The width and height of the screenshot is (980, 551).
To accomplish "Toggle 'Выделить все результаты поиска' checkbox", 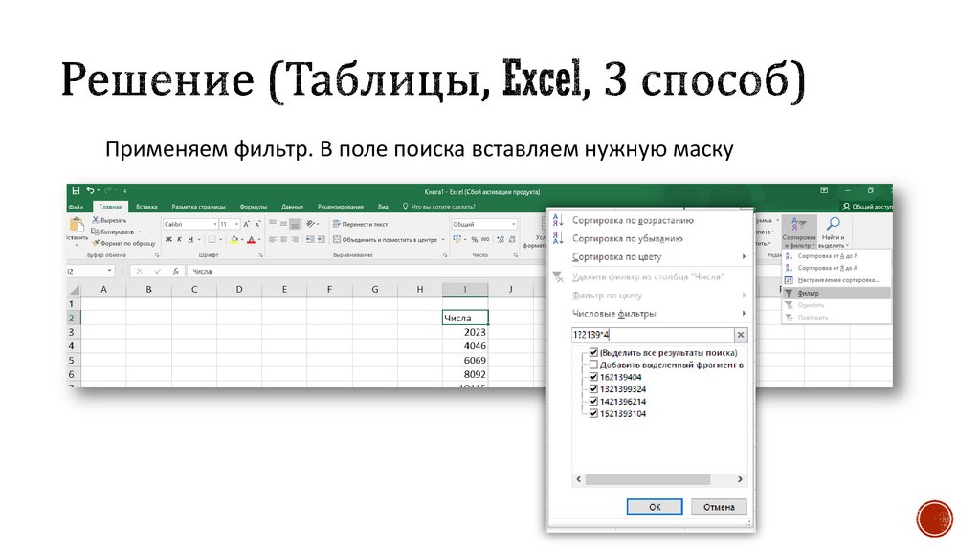I will (x=593, y=352).
